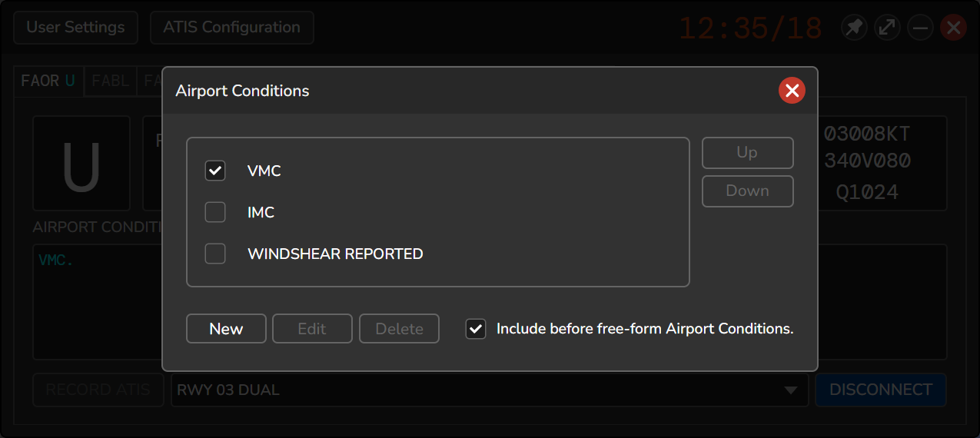This screenshot has height=438, width=980.
Task: Open User Settings
Action: tap(75, 28)
